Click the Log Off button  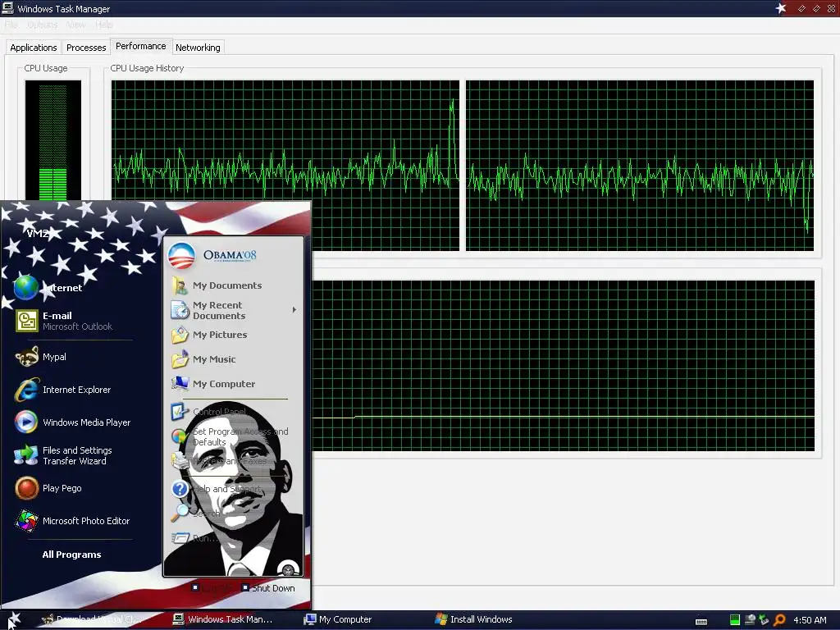tap(211, 587)
